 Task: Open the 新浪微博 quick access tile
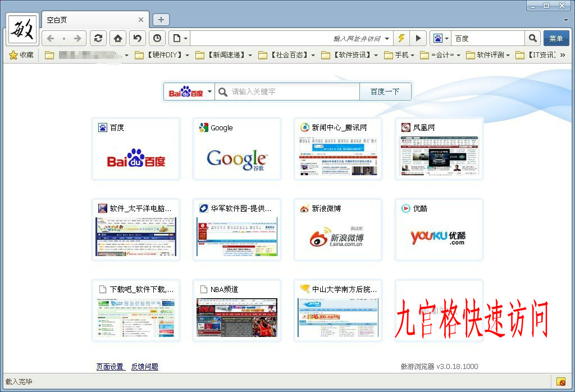click(338, 230)
